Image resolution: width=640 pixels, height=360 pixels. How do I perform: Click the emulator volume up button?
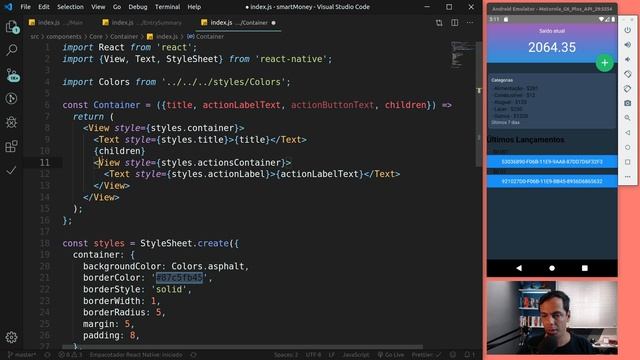tap(628, 44)
